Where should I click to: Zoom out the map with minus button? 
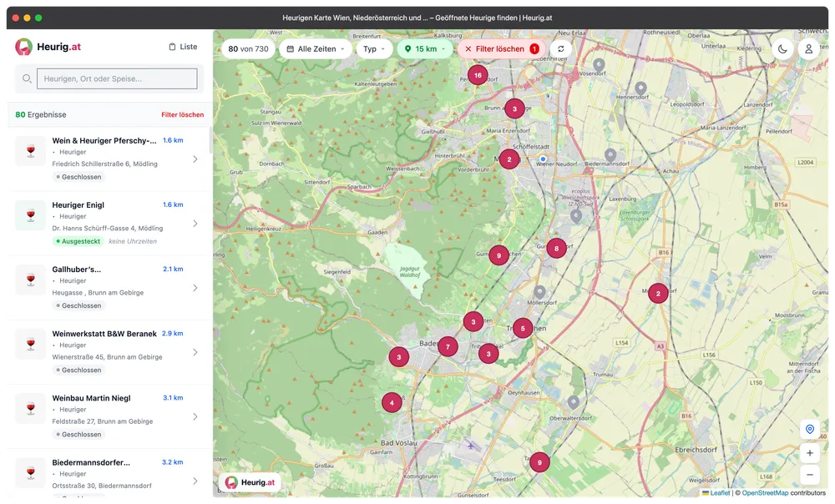click(x=809, y=474)
